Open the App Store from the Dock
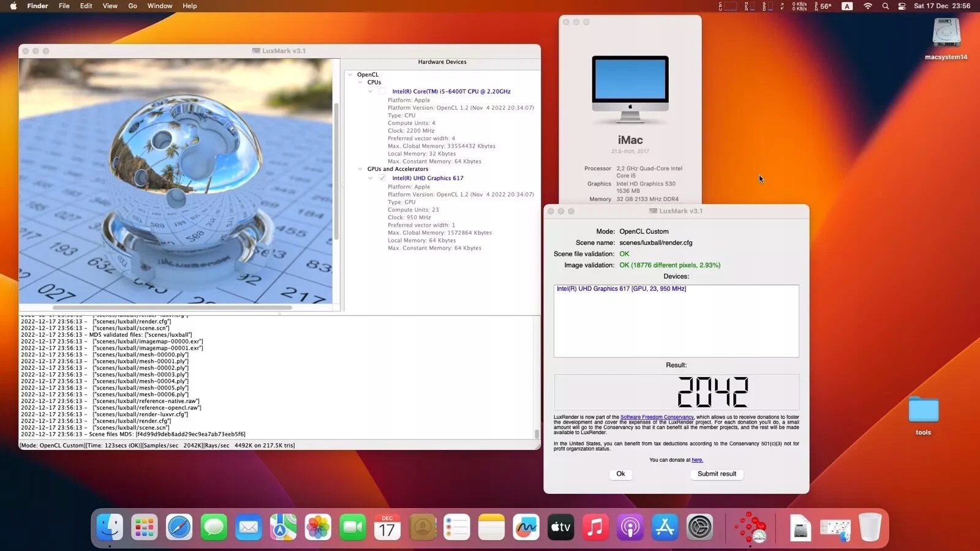The height and width of the screenshot is (551, 980). pyautogui.click(x=665, y=527)
